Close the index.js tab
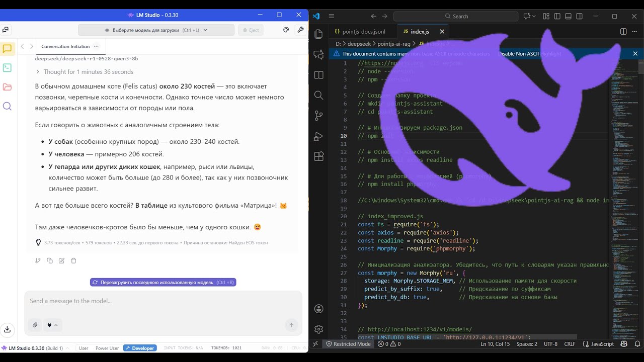 442,31
